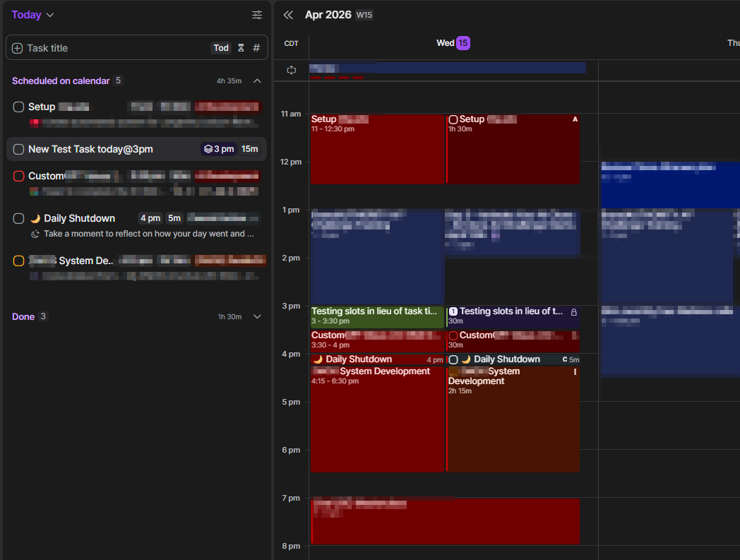This screenshot has height=560, width=740.
Task: Click the 3 pm hour label
Action: click(291, 306)
